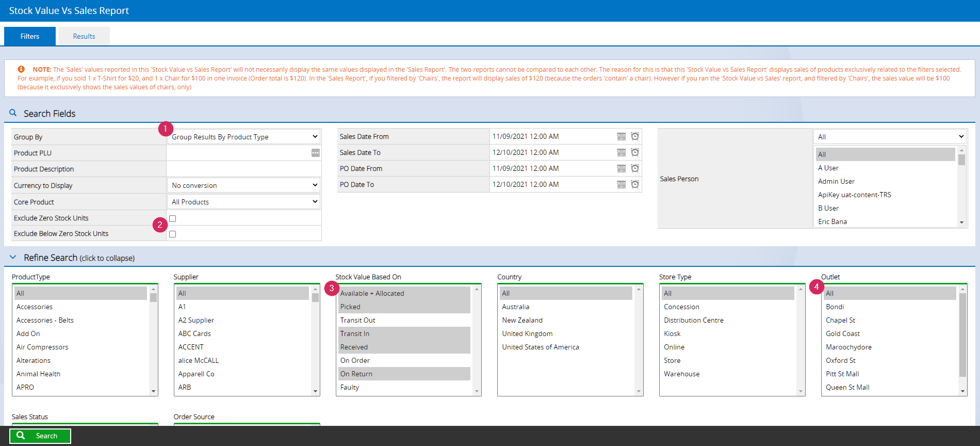980x446 pixels.
Task: Click the PO Date To date field
Action: [552, 184]
